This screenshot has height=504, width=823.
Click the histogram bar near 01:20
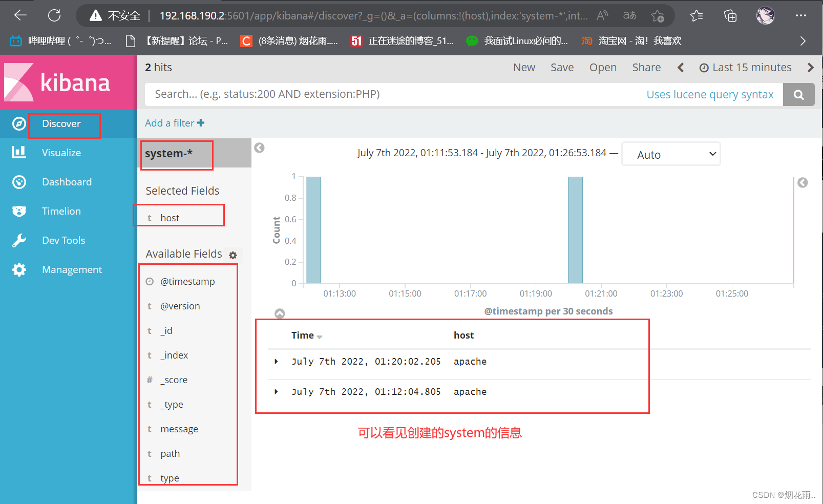pos(575,230)
